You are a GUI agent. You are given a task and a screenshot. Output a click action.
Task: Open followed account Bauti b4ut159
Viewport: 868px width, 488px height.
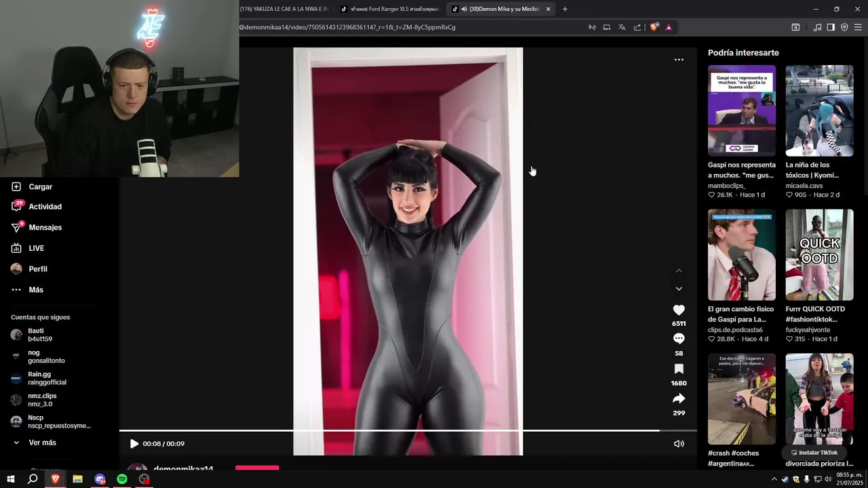(x=32, y=335)
